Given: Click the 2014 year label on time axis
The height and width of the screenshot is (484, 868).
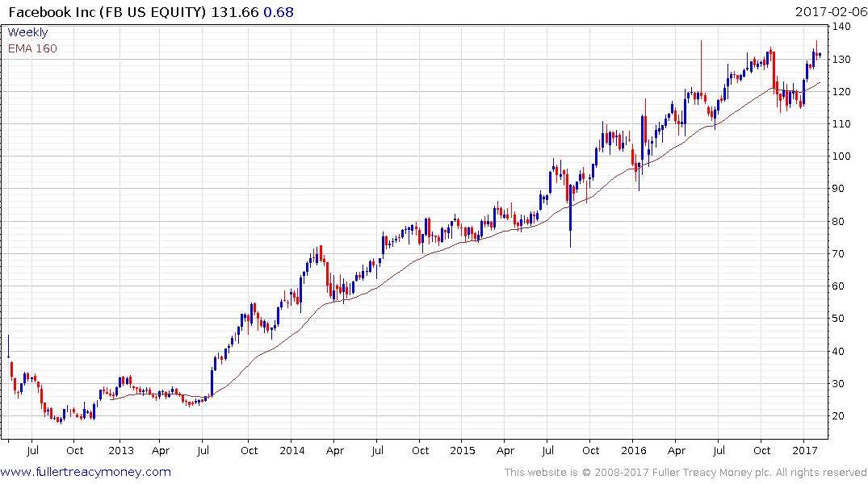Looking at the screenshot, I should [291, 450].
